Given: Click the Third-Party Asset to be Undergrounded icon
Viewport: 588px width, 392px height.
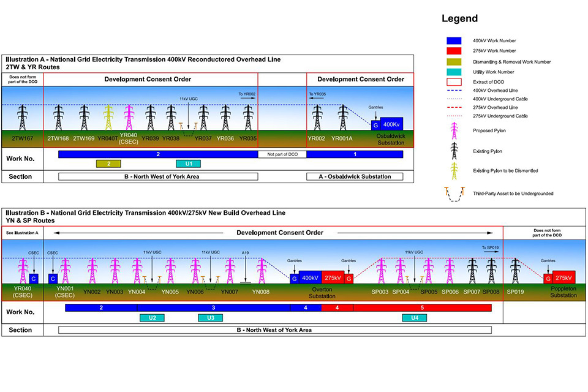Looking at the screenshot, I should (x=454, y=194).
